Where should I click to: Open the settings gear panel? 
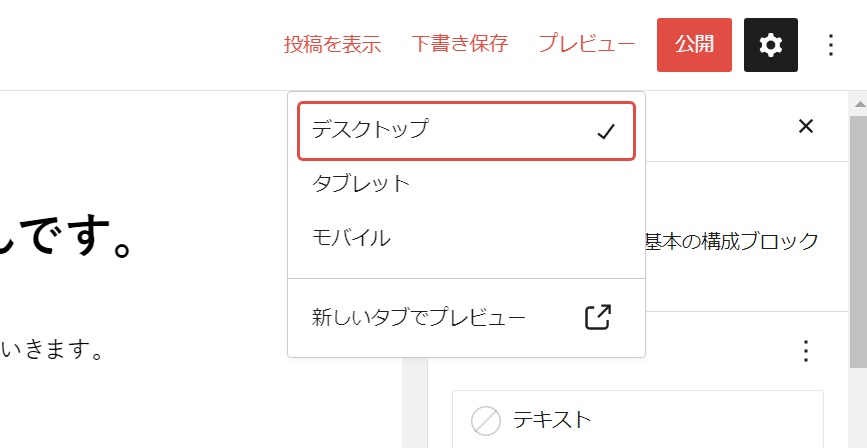click(770, 45)
